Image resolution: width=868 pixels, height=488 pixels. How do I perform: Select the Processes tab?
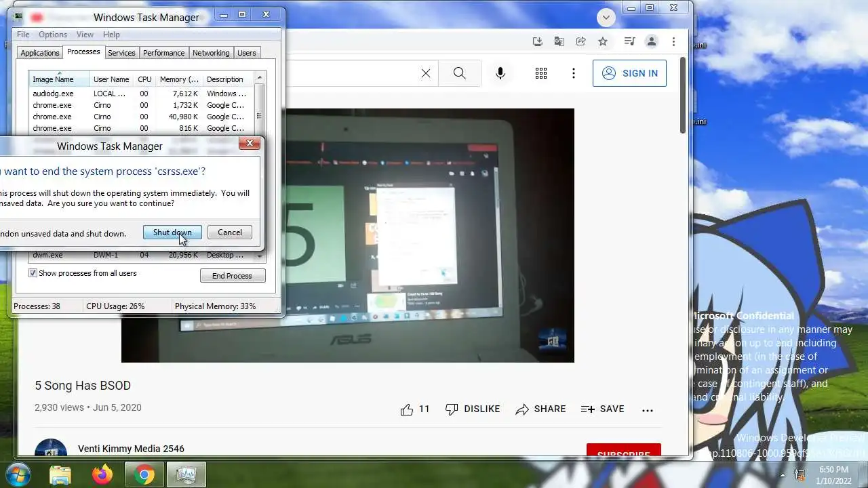point(83,52)
